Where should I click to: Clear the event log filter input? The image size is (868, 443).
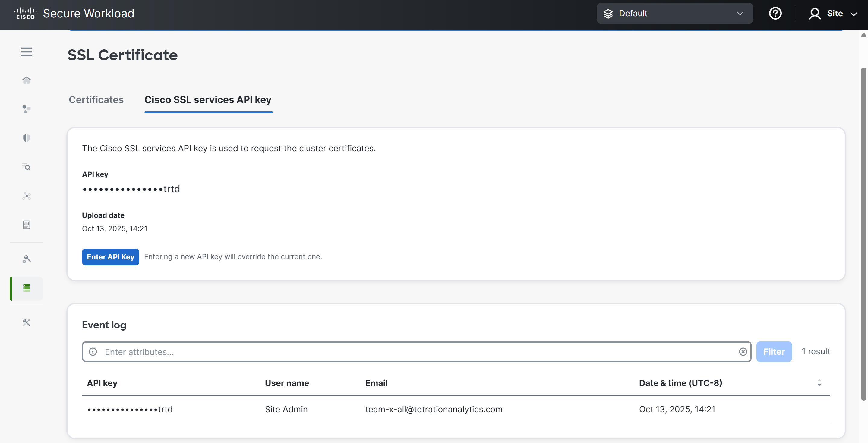pyautogui.click(x=743, y=352)
